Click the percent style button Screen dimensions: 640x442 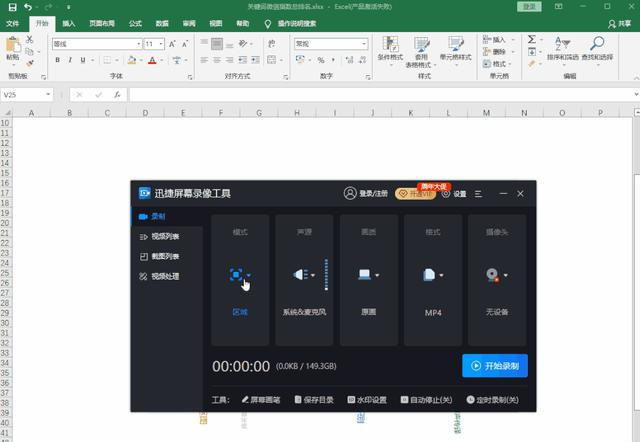point(321,60)
